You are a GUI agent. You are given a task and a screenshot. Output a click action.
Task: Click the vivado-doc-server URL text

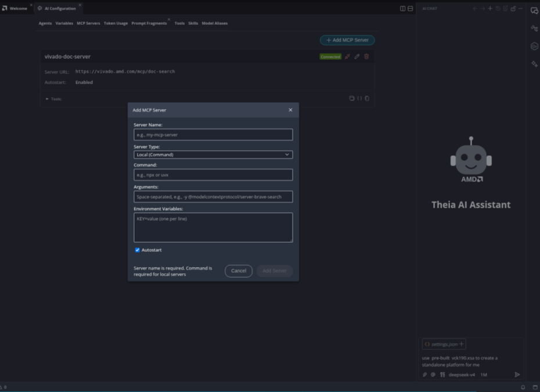click(125, 71)
